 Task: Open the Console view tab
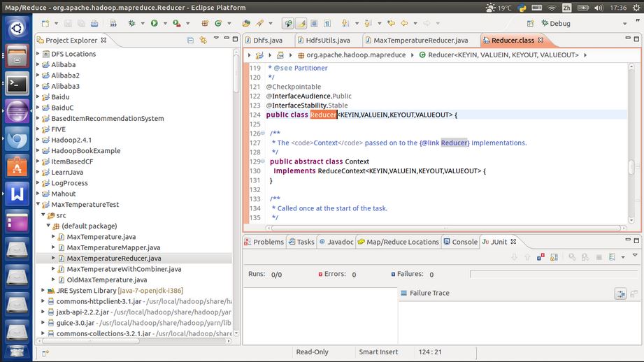tap(460, 242)
